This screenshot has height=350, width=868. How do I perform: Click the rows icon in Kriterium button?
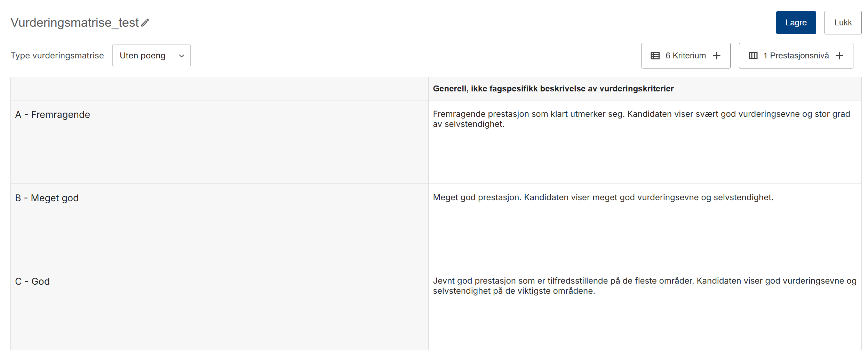tap(655, 56)
